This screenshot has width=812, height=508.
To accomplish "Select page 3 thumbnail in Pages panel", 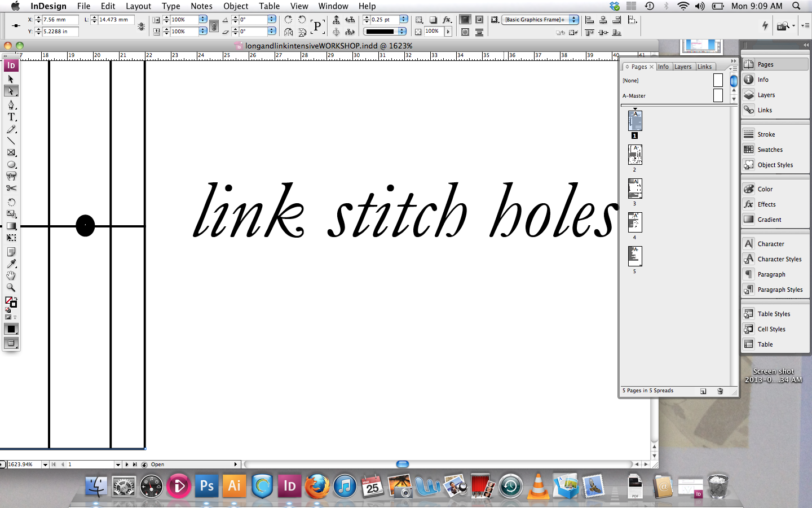I will tap(634, 189).
